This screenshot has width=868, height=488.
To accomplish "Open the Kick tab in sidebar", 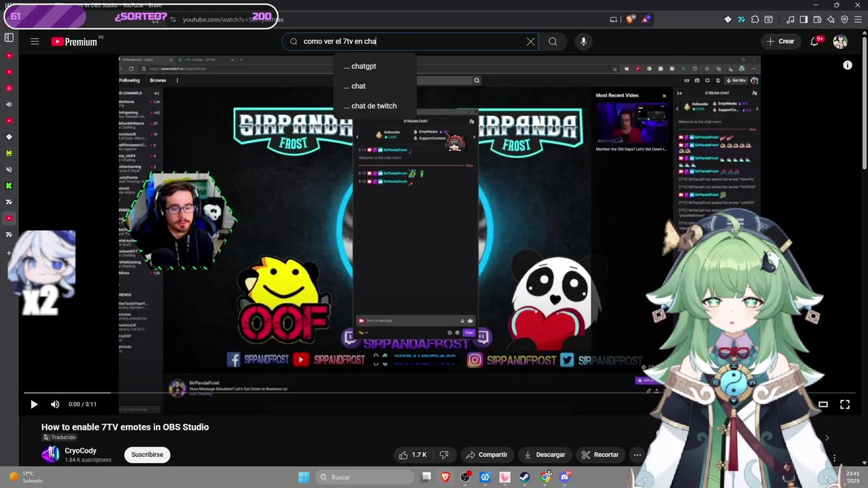I will point(9,186).
